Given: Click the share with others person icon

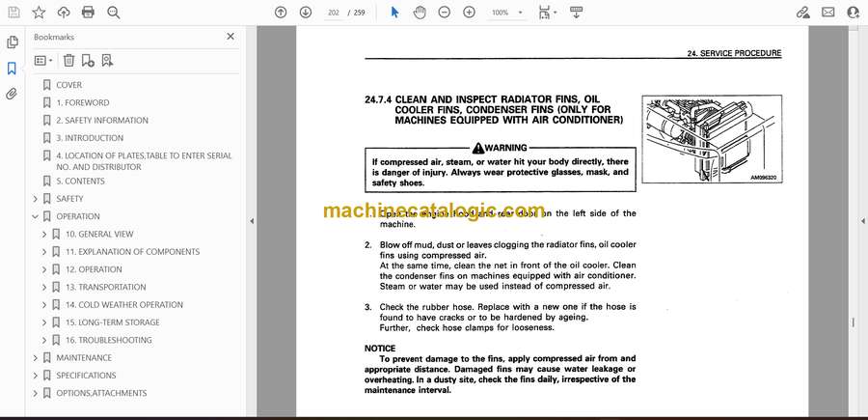Looking at the screenshot, I should coord(854,13).
